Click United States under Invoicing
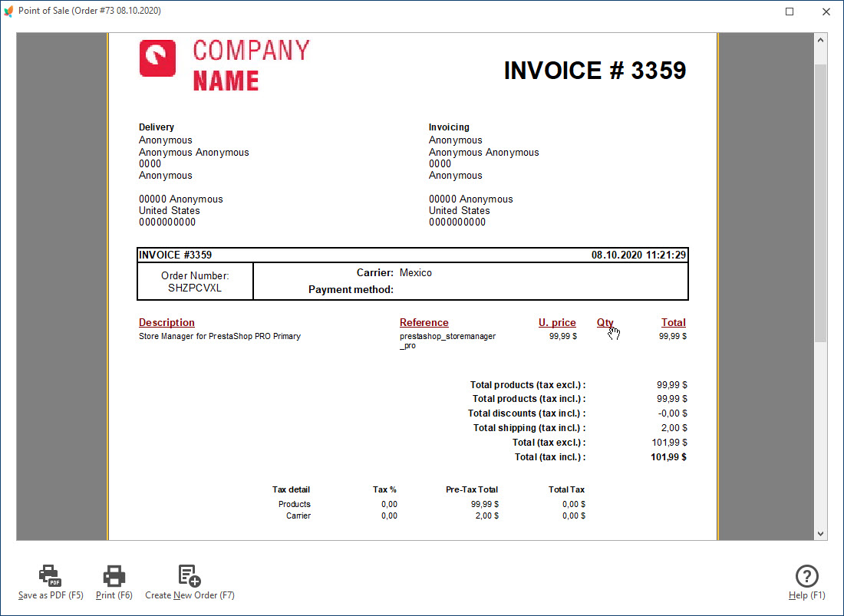The height and width of the screenshot is (616, 844). coord(460,210)
